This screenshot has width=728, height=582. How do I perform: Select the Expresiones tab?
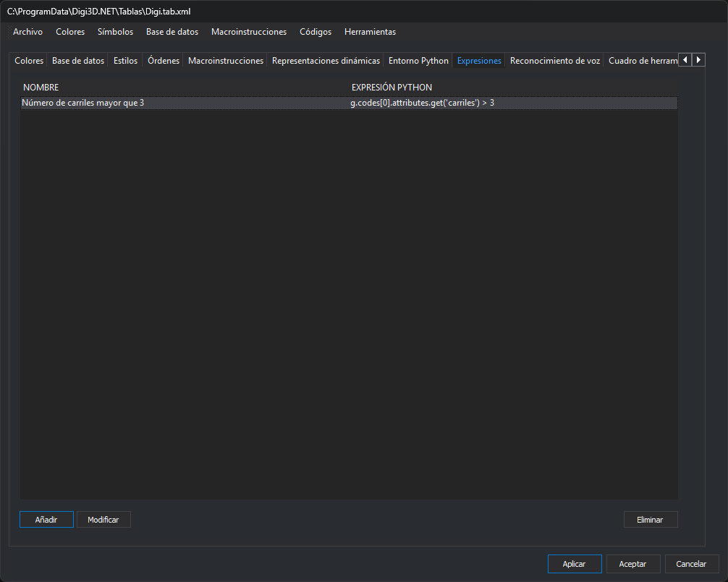pyautogui.click(x=479, y=60)
